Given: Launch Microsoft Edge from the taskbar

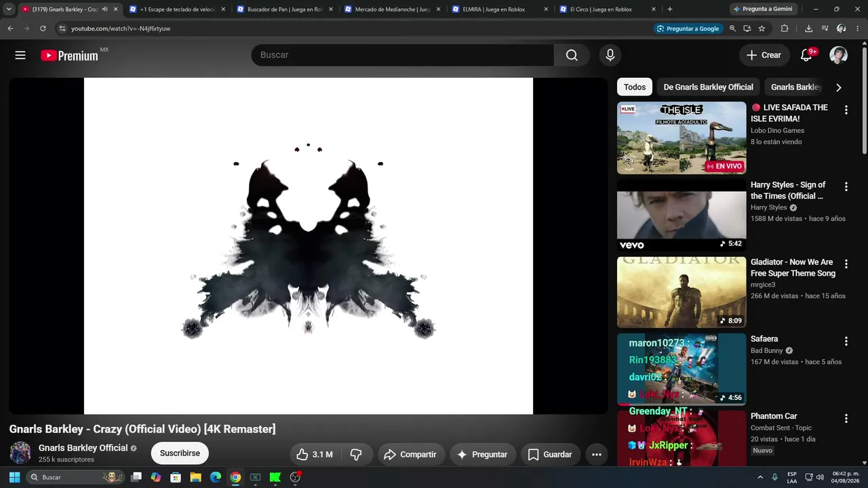Looking at the screenshot, I should pos(216,477).
